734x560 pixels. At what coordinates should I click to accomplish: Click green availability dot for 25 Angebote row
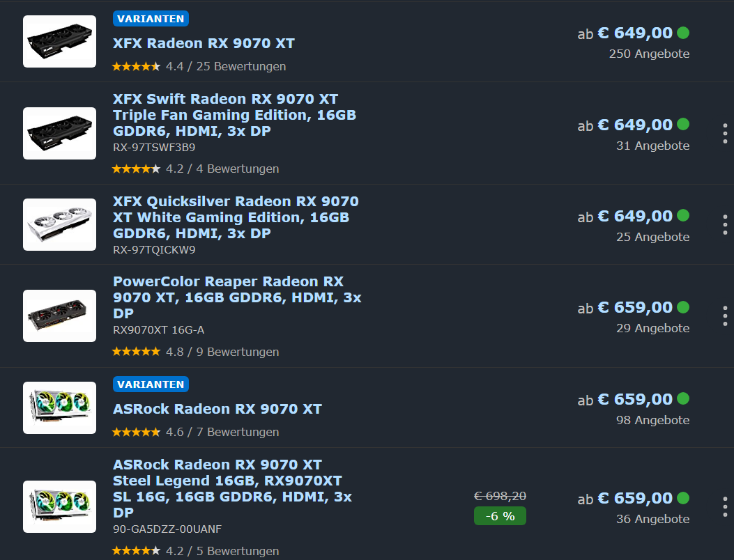click(x=683, y=215)
